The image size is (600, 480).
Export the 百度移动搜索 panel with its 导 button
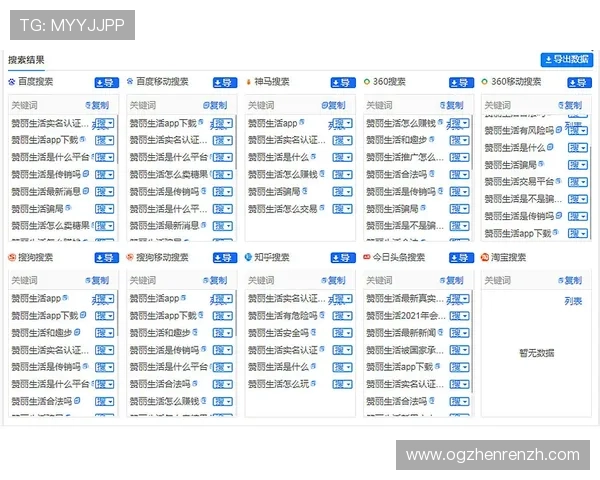click(x=225, y=83)
